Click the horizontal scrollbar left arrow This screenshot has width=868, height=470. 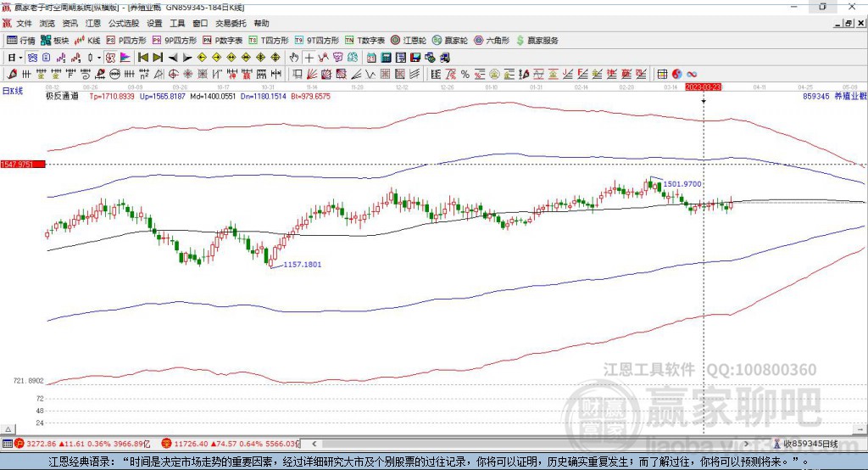[314, 444]
